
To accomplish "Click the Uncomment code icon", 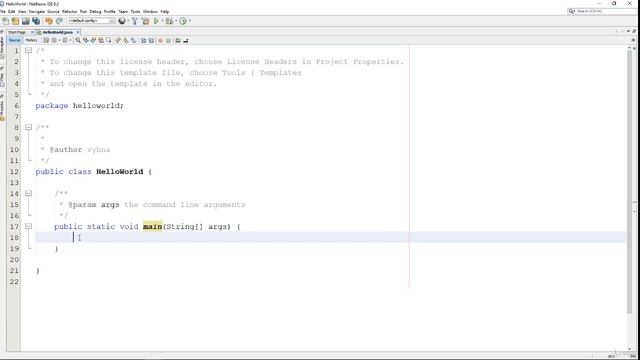I will tap(186, 40).
